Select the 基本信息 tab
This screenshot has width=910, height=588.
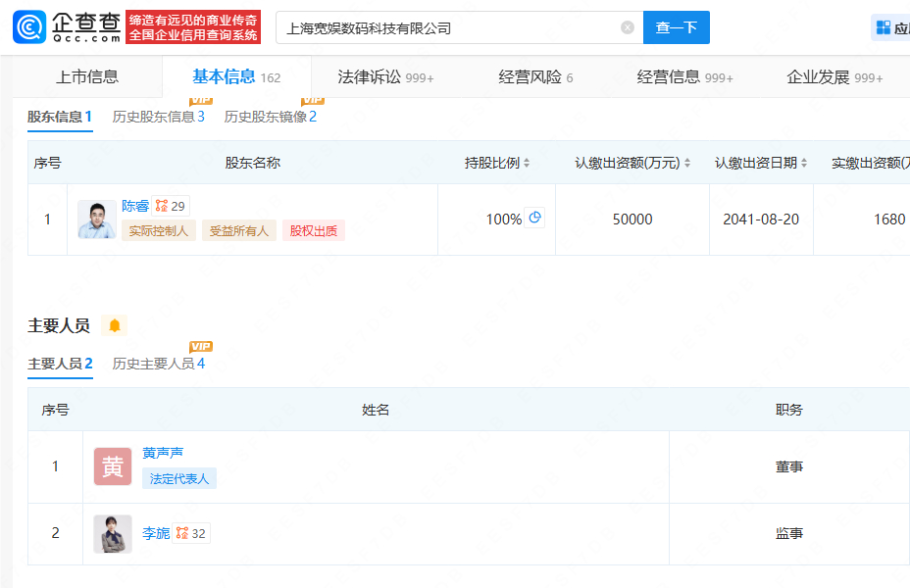(236, 76)
